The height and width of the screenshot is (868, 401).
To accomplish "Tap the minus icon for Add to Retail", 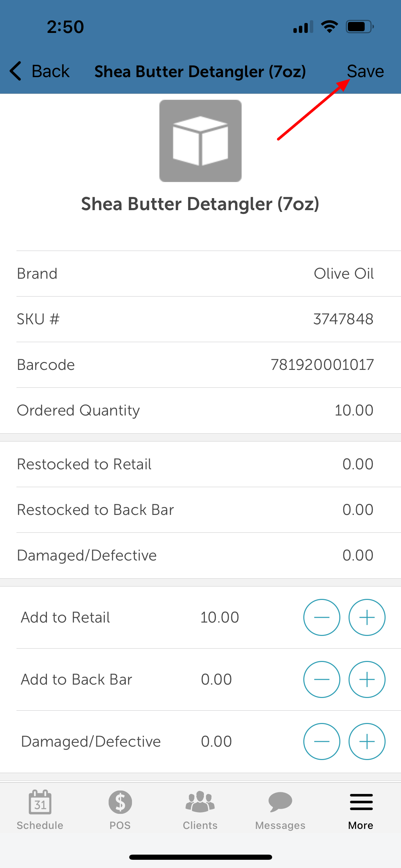I will tap(322, 617).
